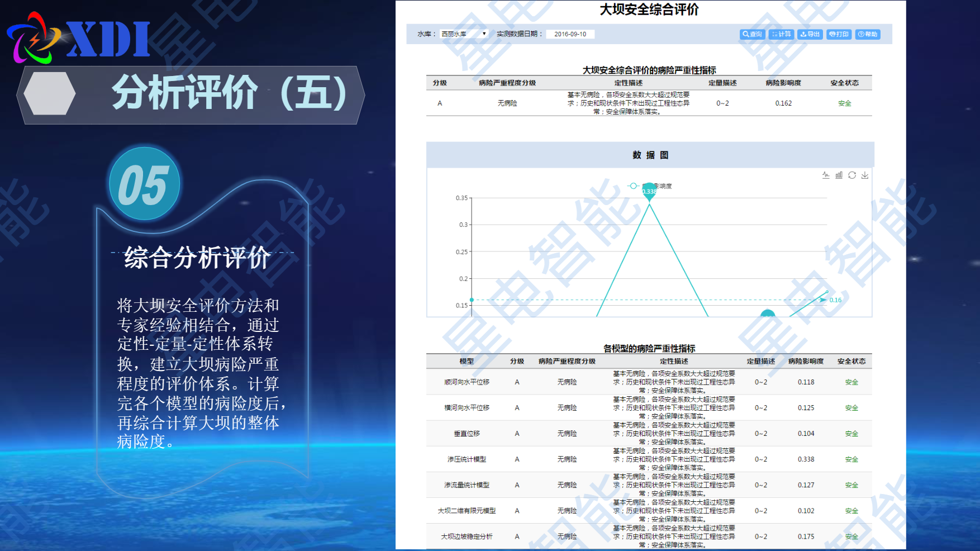Viewport: 980px width, 551px height.
Task: Select the 顺河向水平位移 model row
Action: (649, 382)
